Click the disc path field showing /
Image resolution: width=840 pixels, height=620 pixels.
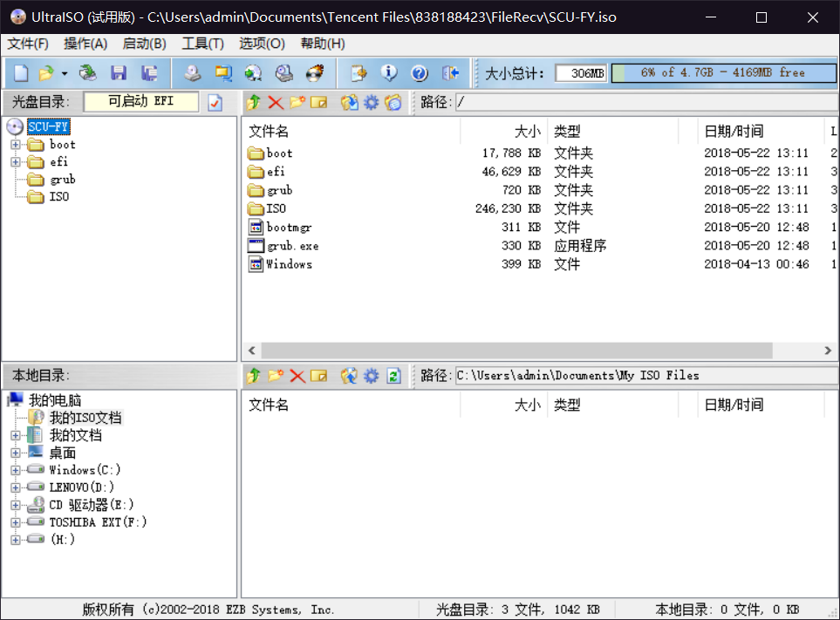pos(647,102)
